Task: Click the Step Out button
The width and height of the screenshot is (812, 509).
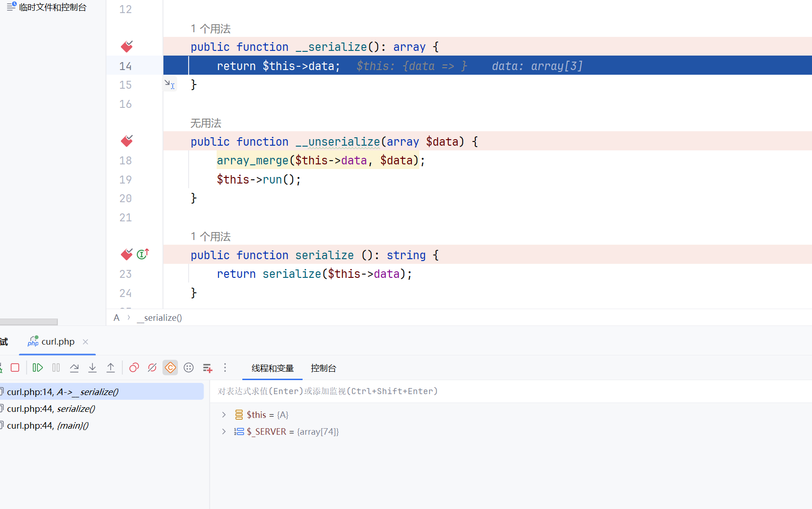Action: coord(111,368)
